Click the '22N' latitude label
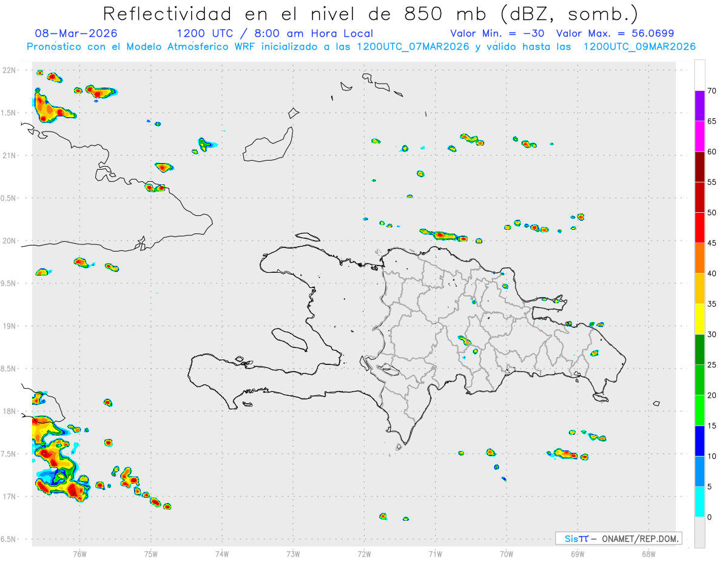The height and width of the screenshot is (562, 728). pyautogui.click(x=10, y=70)
